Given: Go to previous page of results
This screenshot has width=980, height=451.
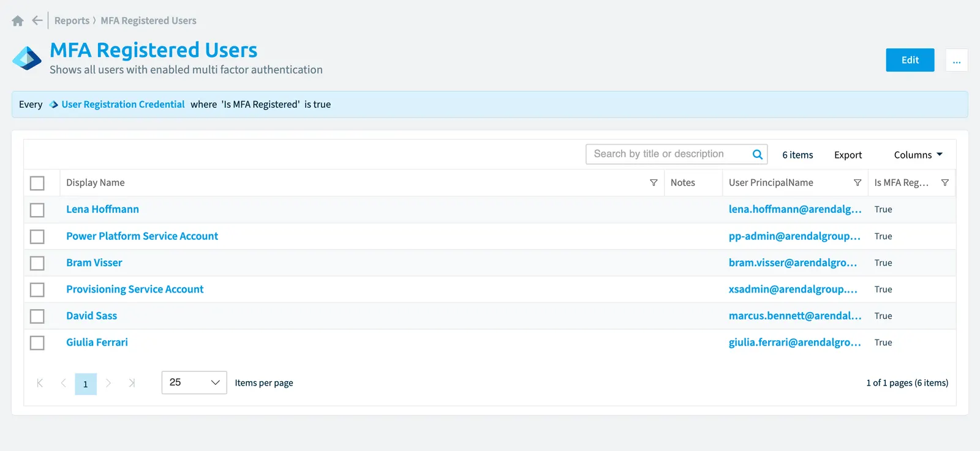Looking at the screenshot, I should coord(63,383).
